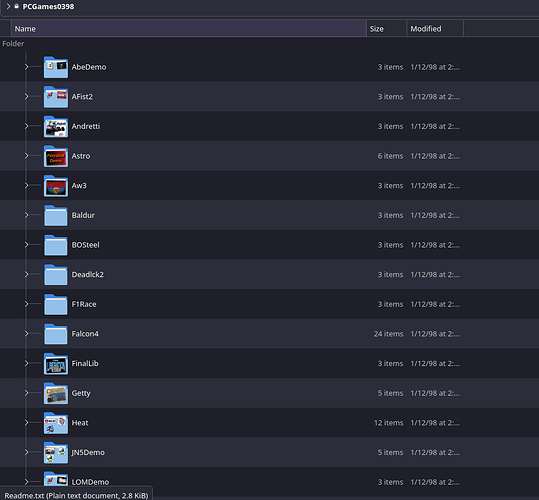Click the modified date of Baldur
This screenshot has height=500, width=539.
coord(435,215)
